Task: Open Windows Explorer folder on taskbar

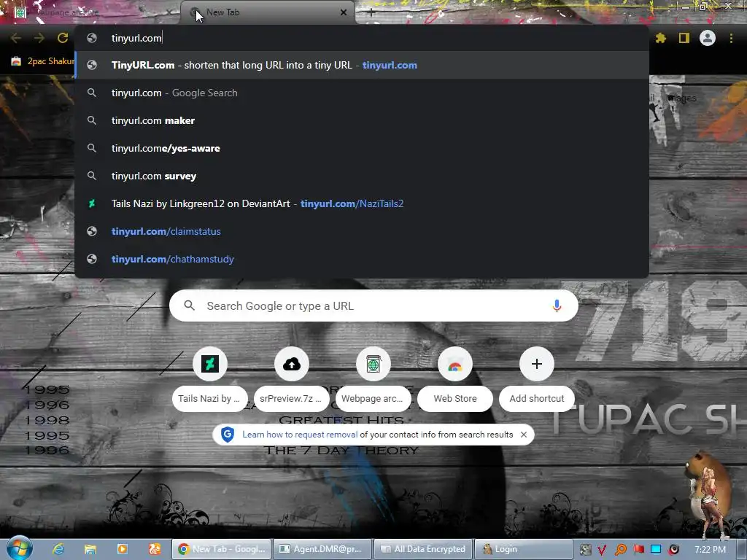Action: tap(90, 549)
